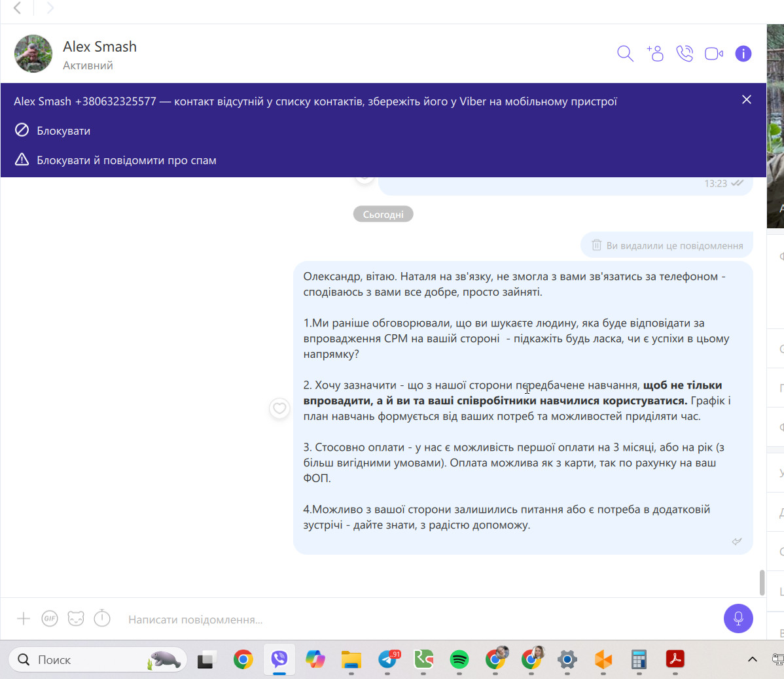Open Spotify from taskbar

point(459,660)
